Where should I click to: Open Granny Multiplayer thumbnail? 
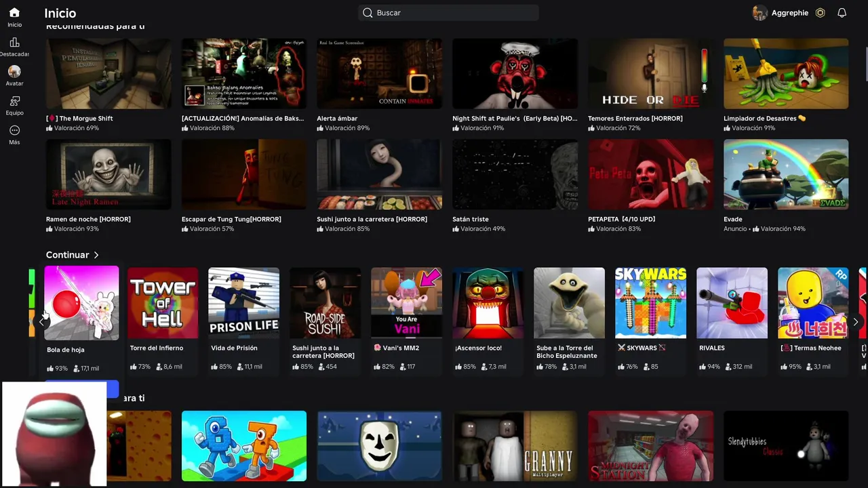(515, 446)
